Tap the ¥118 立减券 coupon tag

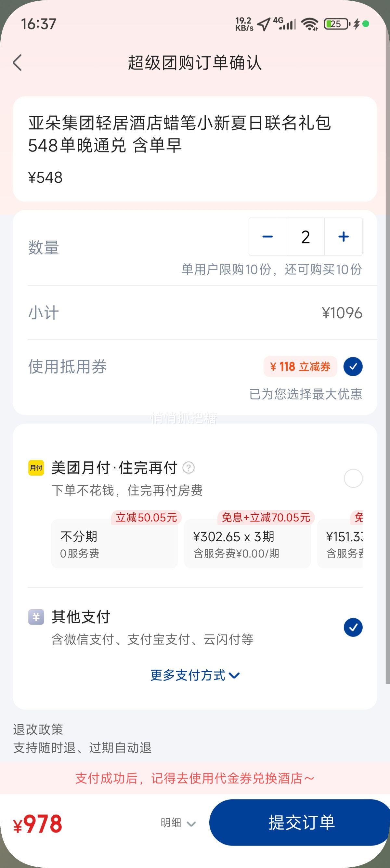click(300, 366)
